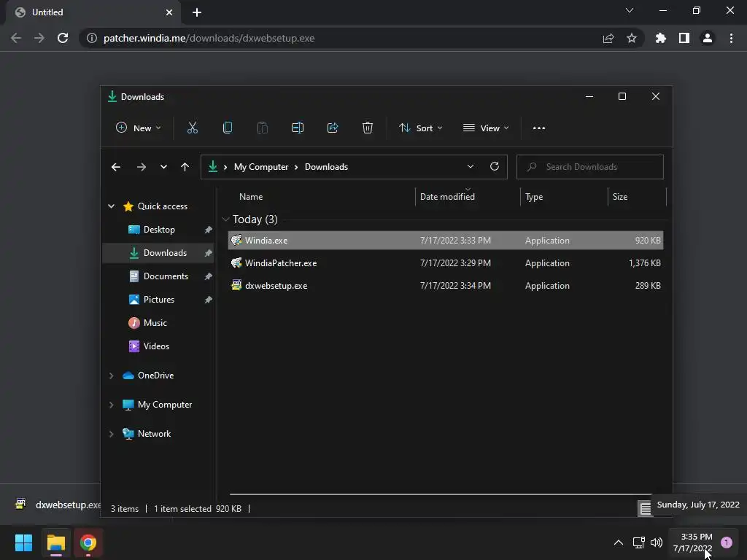Click My Computer in breadcrumb path
Screen dimensions: 747x560
(x=261, y=167)
